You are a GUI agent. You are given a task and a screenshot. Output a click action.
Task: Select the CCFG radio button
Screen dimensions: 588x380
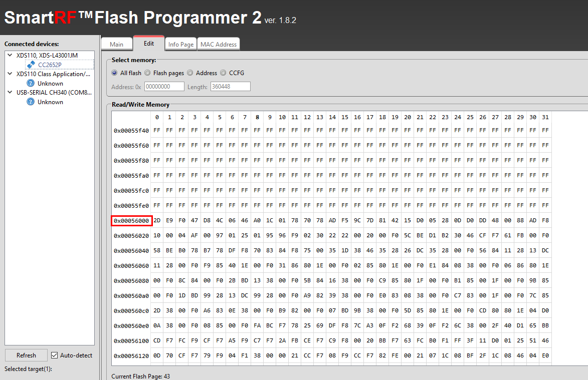pos(223,73)
